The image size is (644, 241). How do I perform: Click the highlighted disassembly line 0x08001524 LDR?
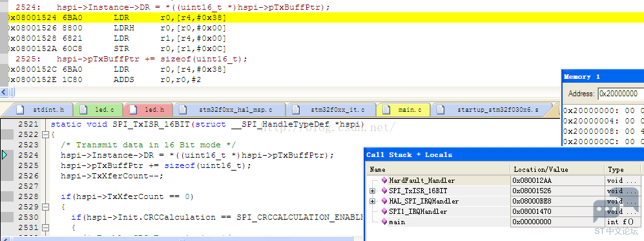322,17
